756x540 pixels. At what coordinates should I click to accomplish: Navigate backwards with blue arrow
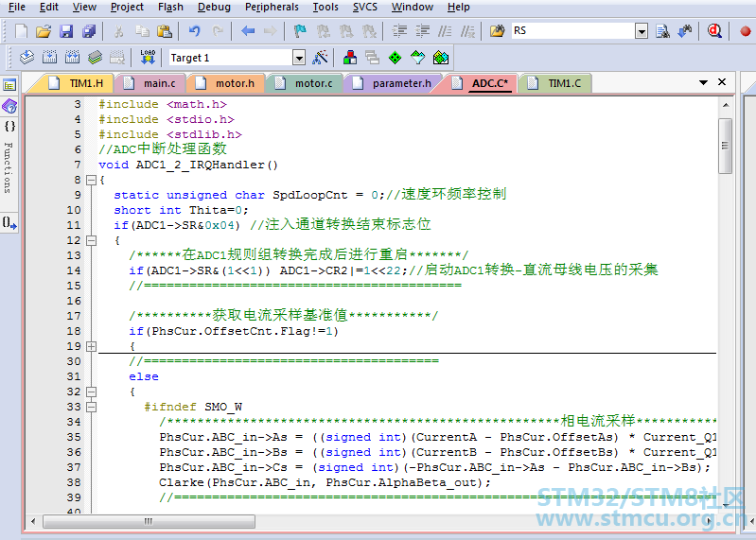(248, 31)
